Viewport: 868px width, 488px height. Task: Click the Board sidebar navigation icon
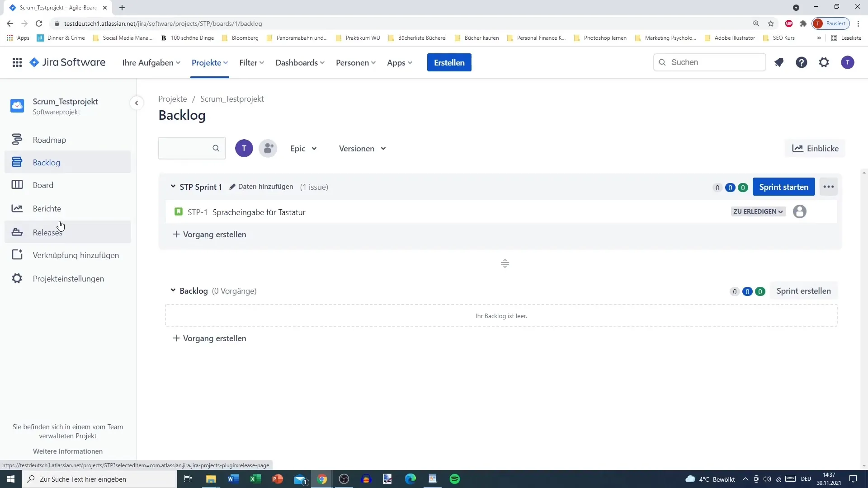point(17,185)
